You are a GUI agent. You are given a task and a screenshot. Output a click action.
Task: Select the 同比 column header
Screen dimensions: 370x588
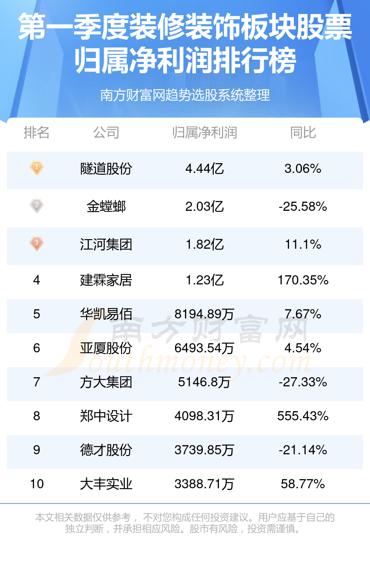pyautogui.click(x=303, y=132)
